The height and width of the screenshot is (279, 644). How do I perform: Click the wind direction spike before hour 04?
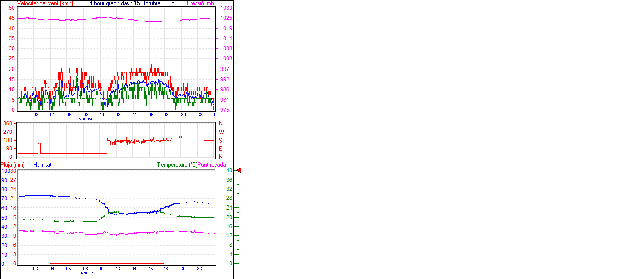pyautogui.click(x=39, y=146)
